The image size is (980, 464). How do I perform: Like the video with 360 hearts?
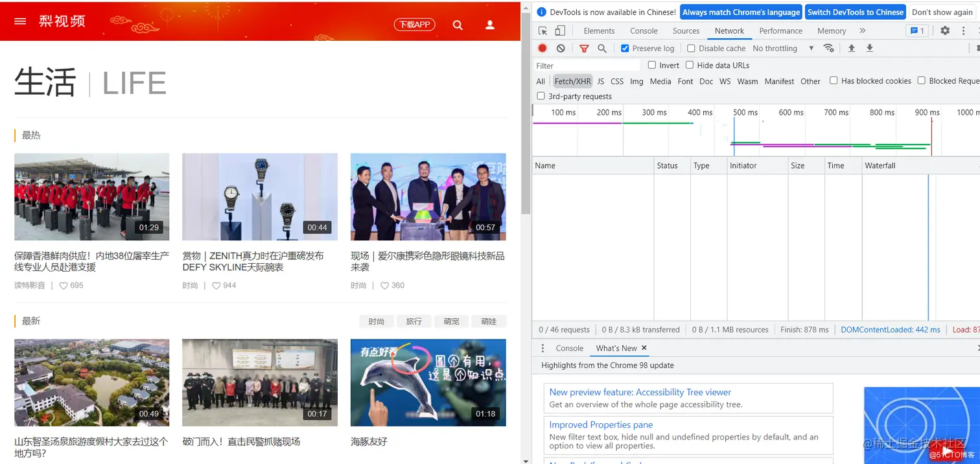(384, 285)
